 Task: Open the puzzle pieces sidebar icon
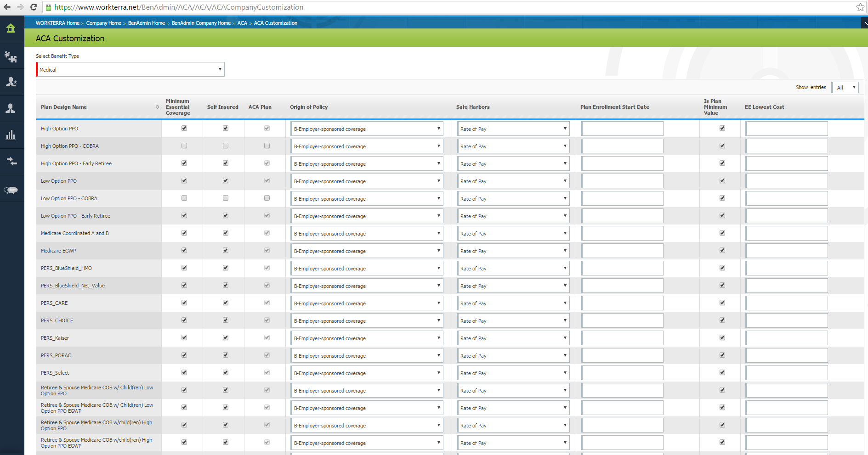[x=11, y=56]
